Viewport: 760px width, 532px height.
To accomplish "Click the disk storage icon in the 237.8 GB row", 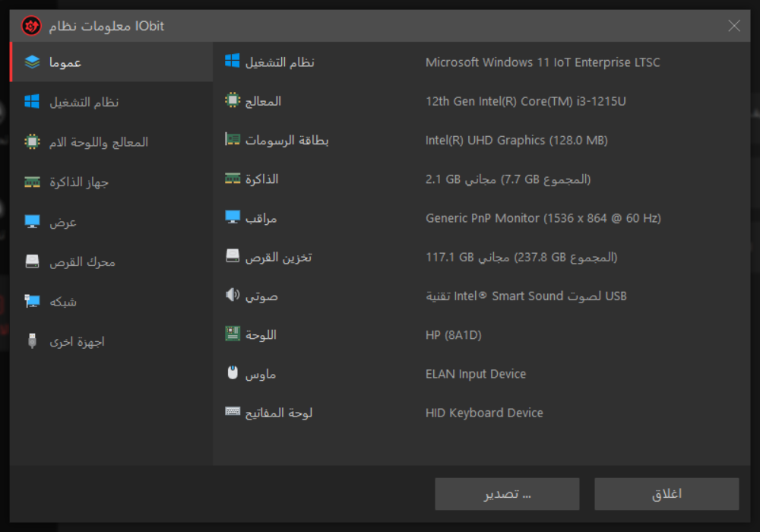I will click(233, 256).
